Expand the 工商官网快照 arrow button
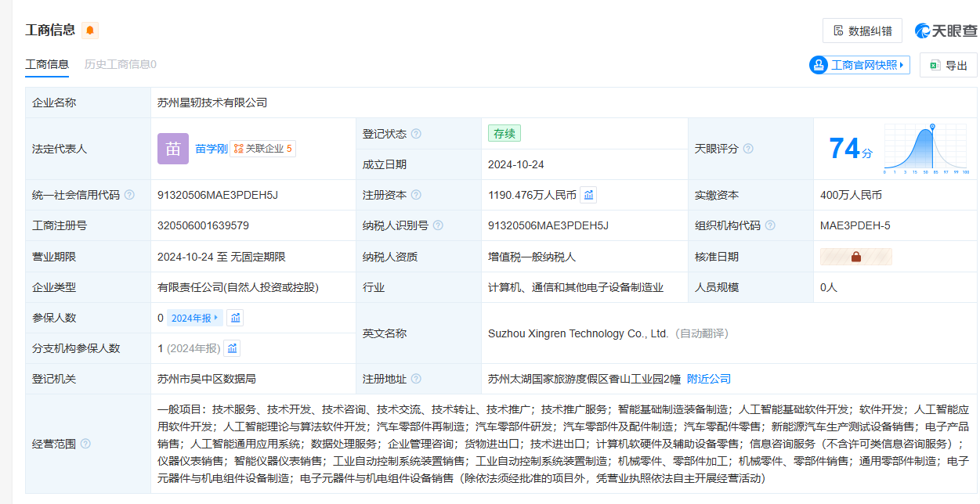Image resolution: width=980 pixels, height=504 pixels. pos(902,65)
